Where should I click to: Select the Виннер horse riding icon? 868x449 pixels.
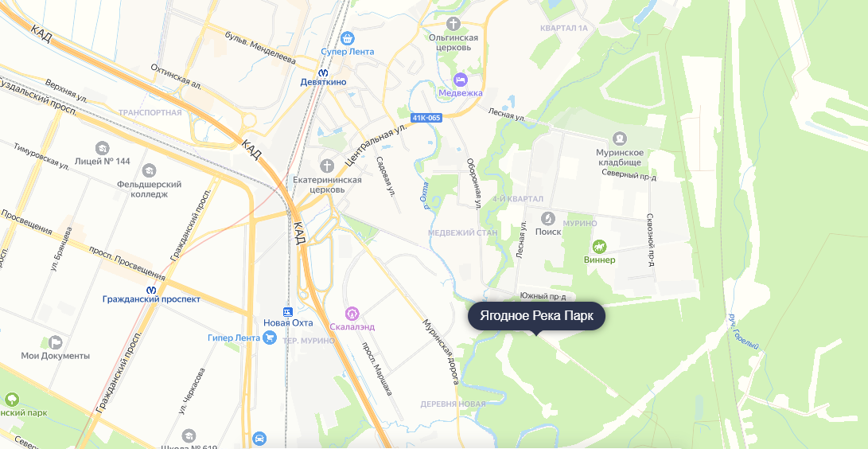(x=599, y=246)
